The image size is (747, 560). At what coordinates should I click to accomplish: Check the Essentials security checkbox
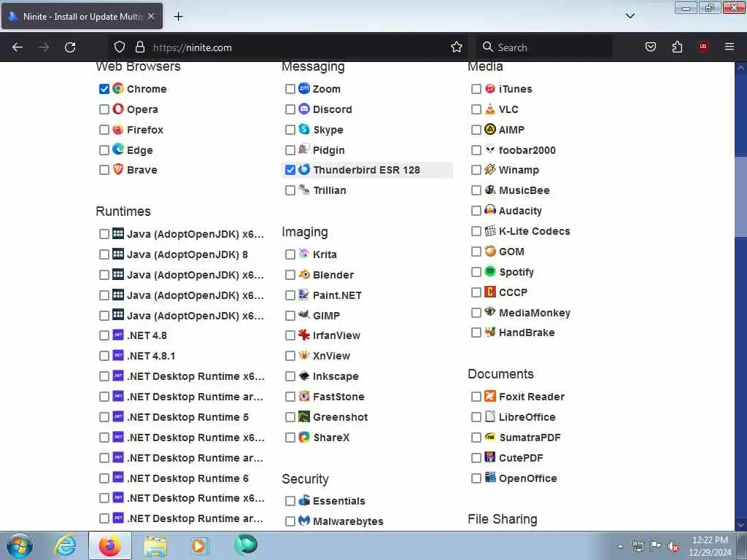tap(290, 501)
